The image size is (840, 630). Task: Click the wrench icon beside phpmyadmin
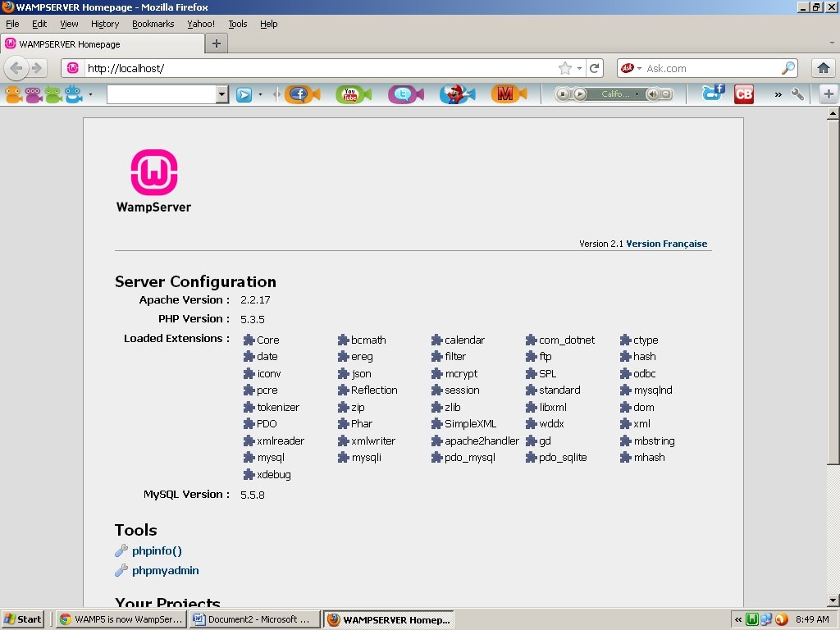pos(121,570)
